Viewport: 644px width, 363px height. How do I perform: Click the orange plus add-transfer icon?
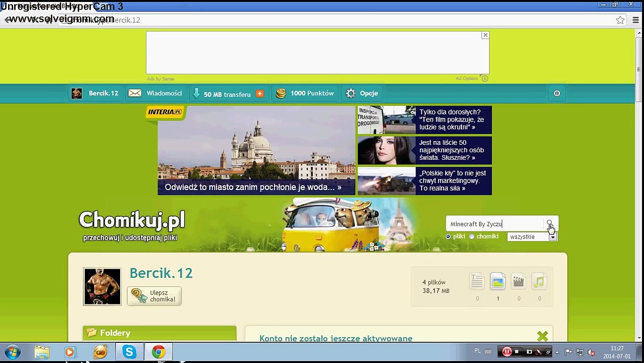point(259,93)
